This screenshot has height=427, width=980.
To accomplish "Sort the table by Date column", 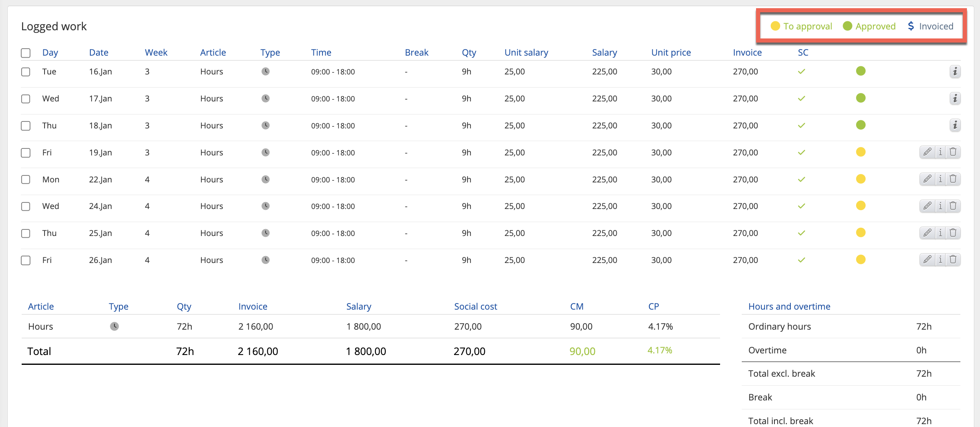I will [98, 52].
